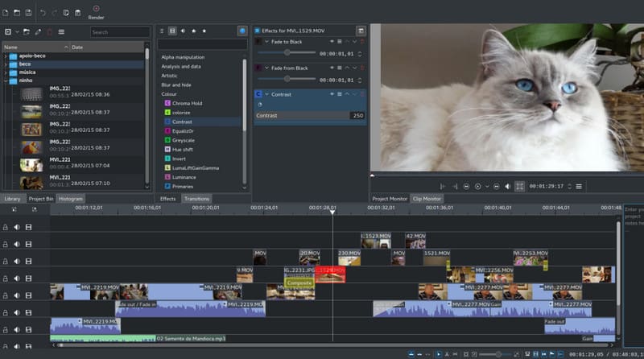Select the Composite transition in timeline
This screenshot has width=644, height=359.
(299, 283)
